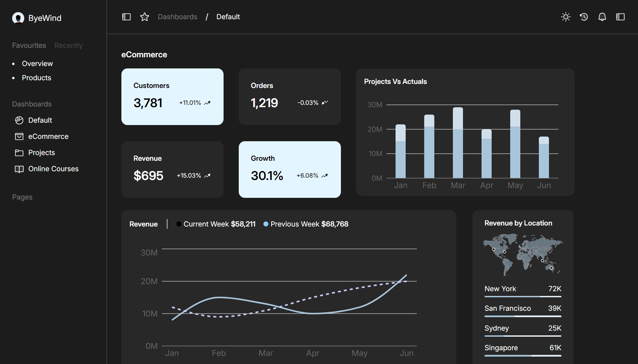Open the history icon in top bar
Screen dimensions: 638x364
tap(584, 17)
